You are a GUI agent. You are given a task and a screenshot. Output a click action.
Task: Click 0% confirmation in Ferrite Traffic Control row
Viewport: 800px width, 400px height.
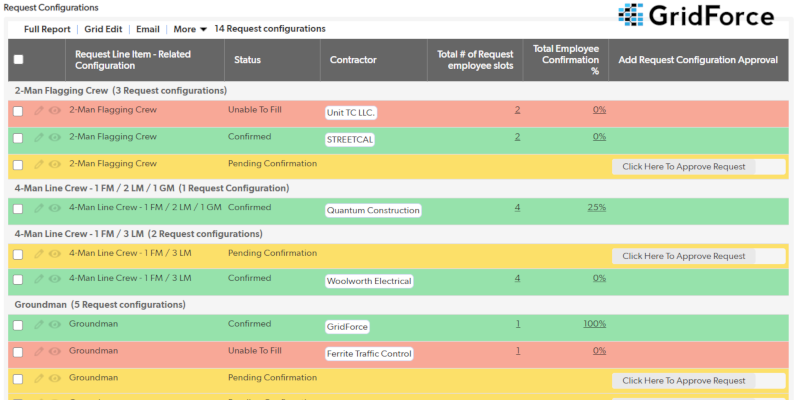tap(599, 351)
